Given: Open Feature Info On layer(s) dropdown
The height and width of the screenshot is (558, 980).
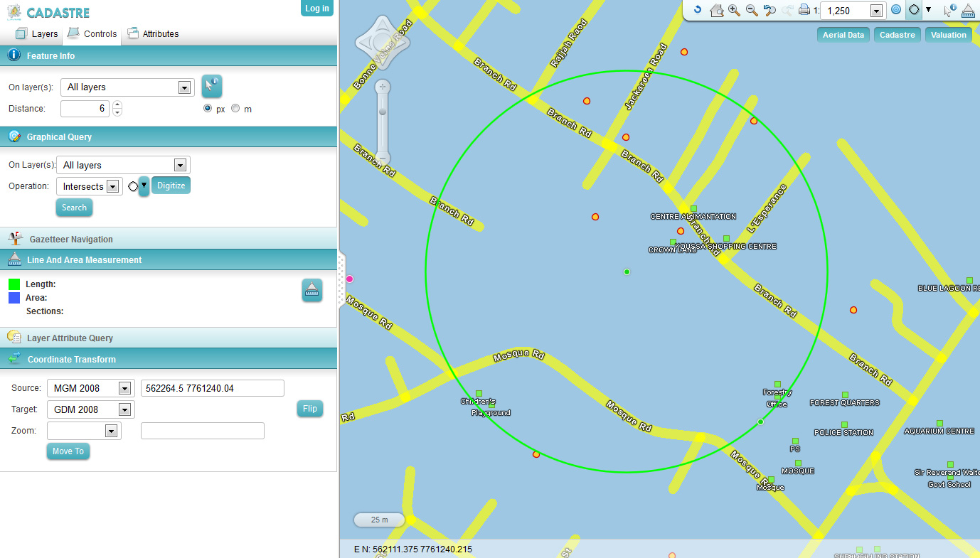Looking at the screenshot, I should (184, 87).
